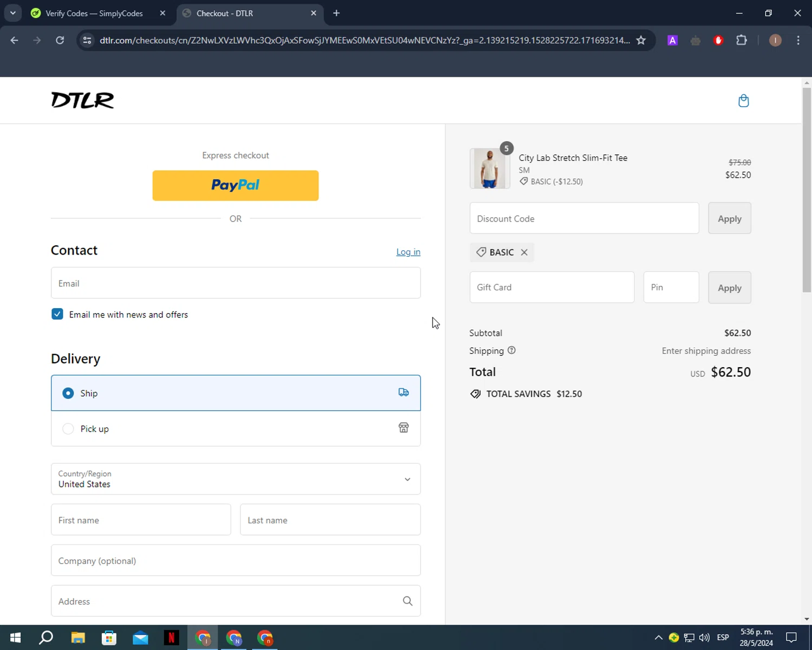Switch to Verify Codes SimplyCodes tab

(94, 13)
